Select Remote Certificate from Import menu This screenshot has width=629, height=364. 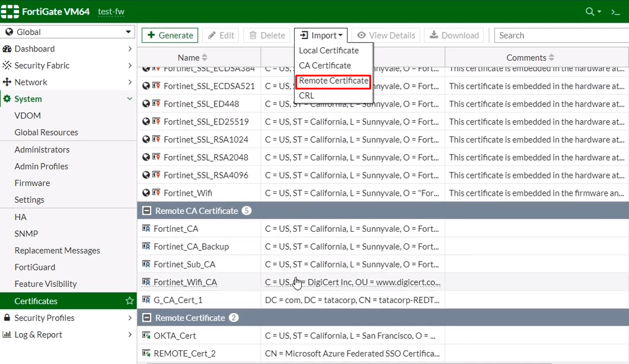(333, 81)
